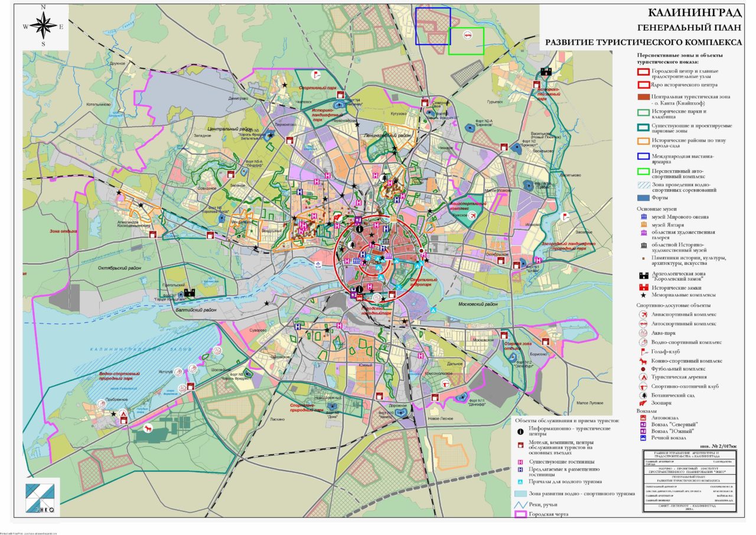
Task: Pick the brown Центральная туристическая зона legend swatch
Action: [642, 96]
